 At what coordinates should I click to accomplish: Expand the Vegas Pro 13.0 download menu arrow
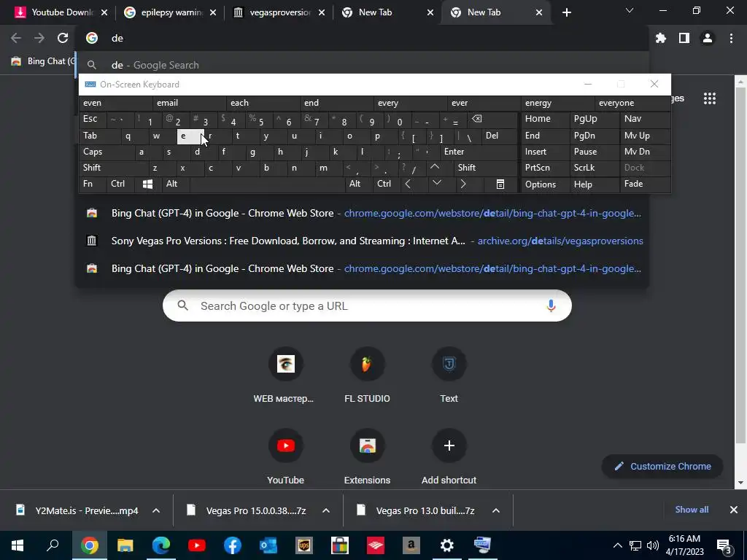point(496,510)
